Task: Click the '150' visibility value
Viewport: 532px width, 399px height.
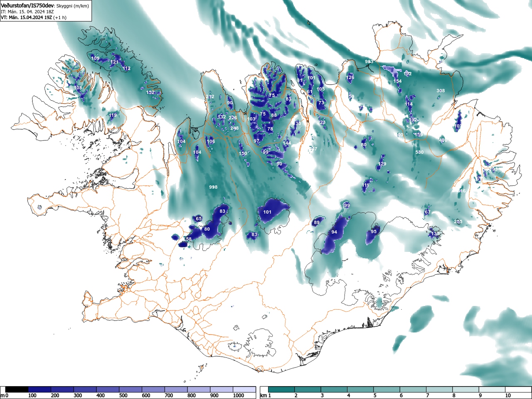Action: pos(243,153)
